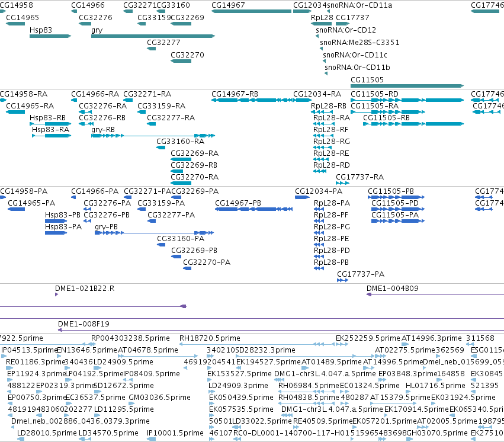Click the CG12034-PA protein feature
Image resolution: width=504 pixels, height=442 pixels.
(x=302, y=197)
